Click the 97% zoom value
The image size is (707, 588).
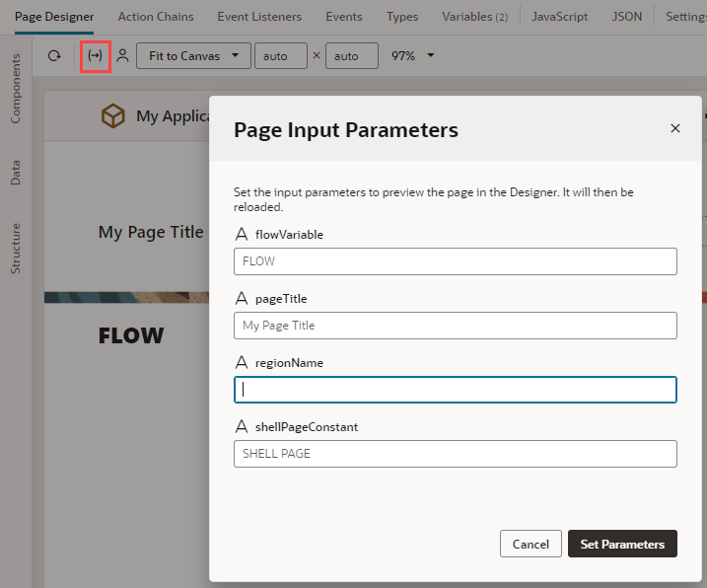(403, 56)
